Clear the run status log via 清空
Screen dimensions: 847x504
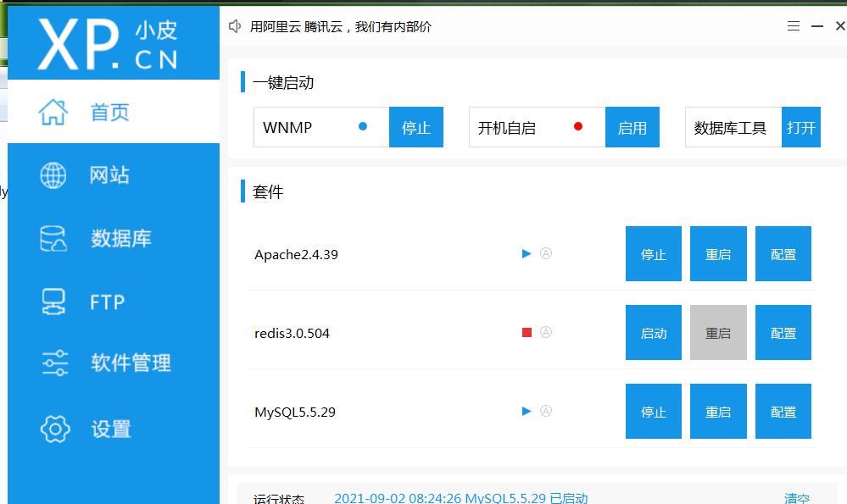click(796, 498)
